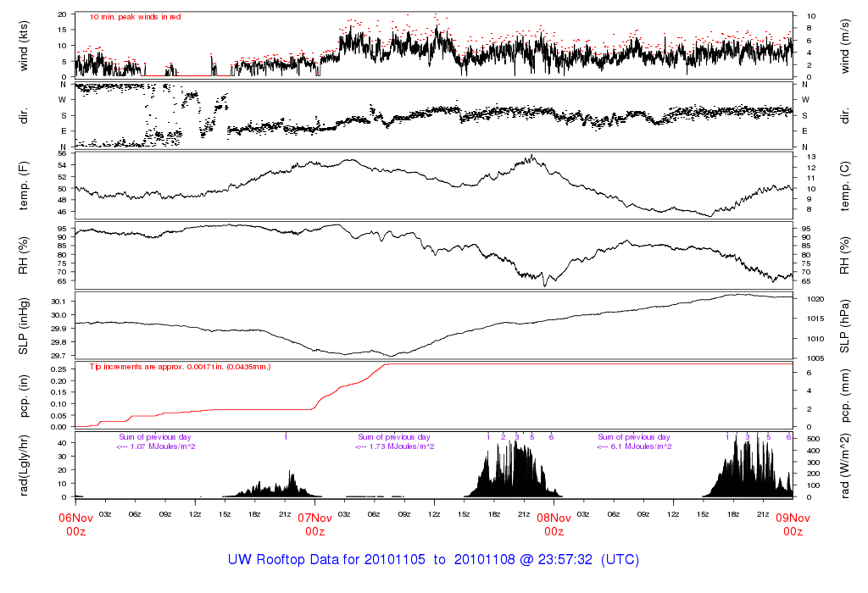Image resolution: width=868 pixels, height=593 pixels.
Task: Click the 'pcp. (mm)' axis label
Action: coord(845,396)
